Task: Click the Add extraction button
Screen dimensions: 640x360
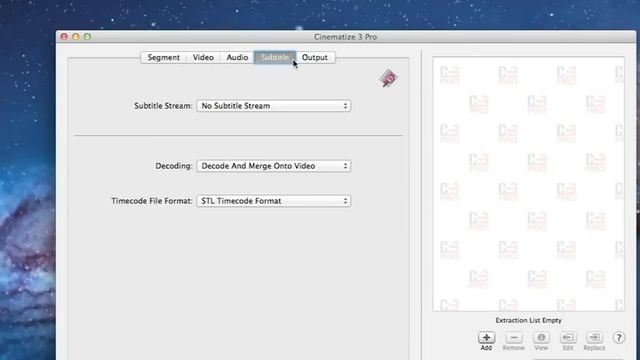Action: tap(486, 338)
